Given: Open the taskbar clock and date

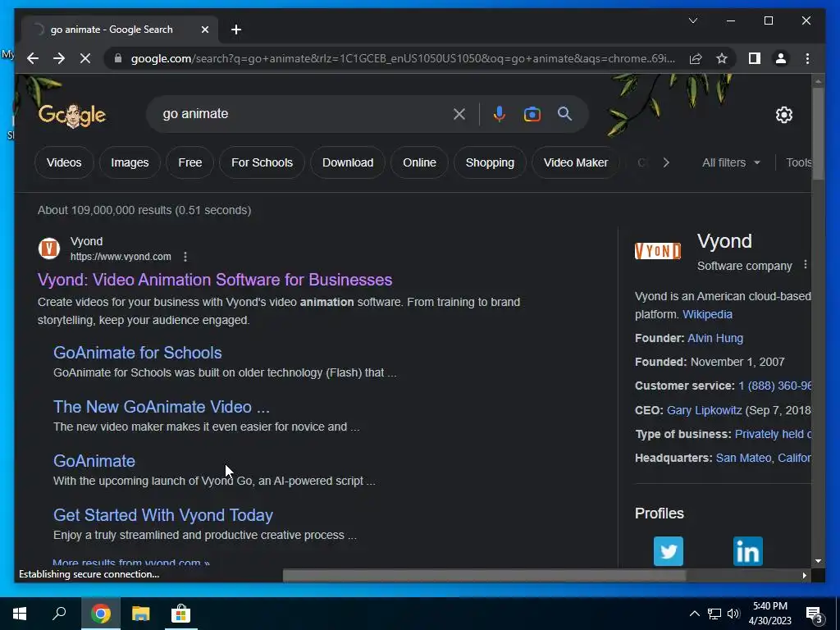Looking at the screenshot, I should coord(769,614).
